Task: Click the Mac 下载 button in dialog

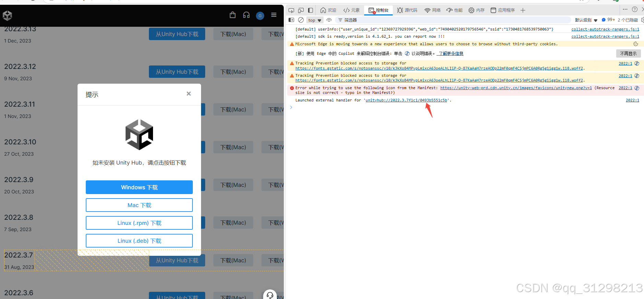Action: 139,205
